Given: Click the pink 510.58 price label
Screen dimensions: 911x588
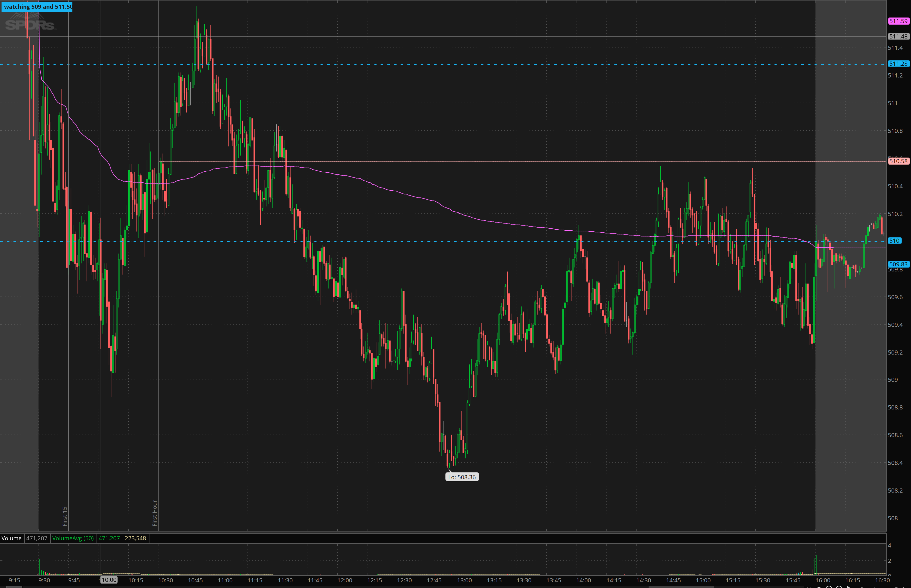Looking at the screenshot, I should (898, 161).
